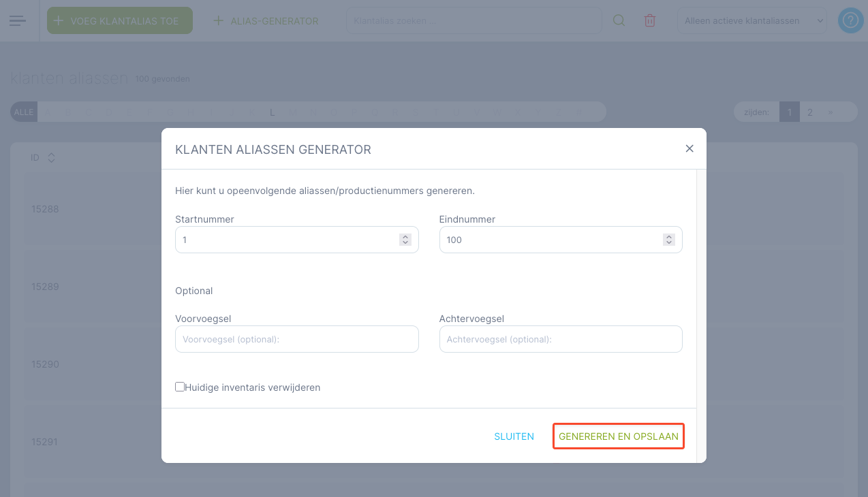Viewport: 868px width, 497px height.
Task: Open the help question mark icon
Action: pos(850,20)
